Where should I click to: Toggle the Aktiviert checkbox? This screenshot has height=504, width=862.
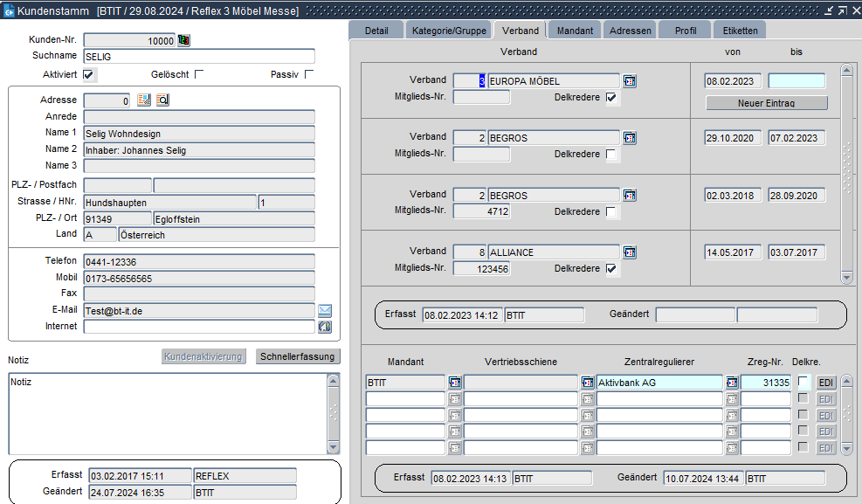89,74
